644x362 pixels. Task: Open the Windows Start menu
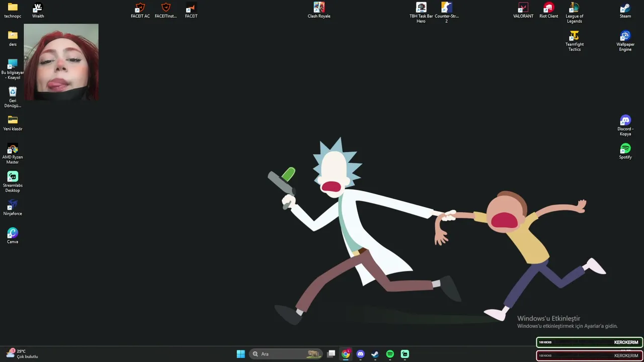[x=240, y=354]
